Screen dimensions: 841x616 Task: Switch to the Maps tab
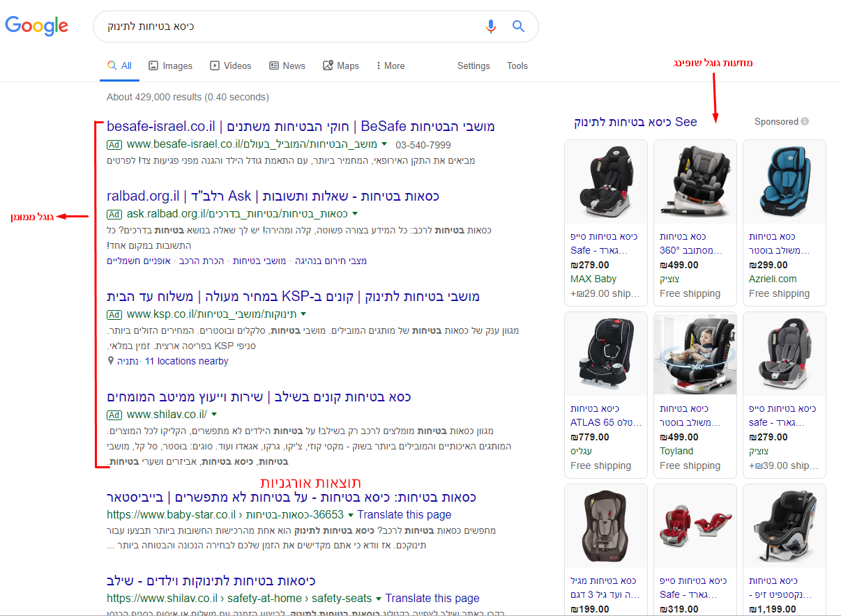[x=341, y=66]
